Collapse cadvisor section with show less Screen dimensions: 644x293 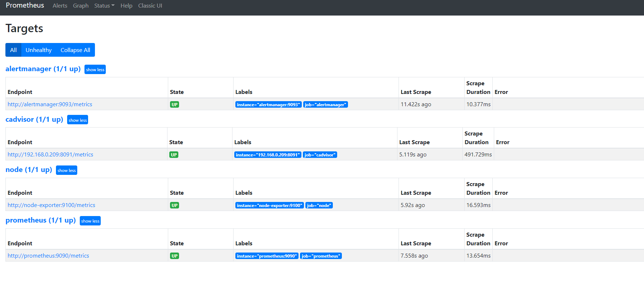pyautogui.click(x=78, y=120)
